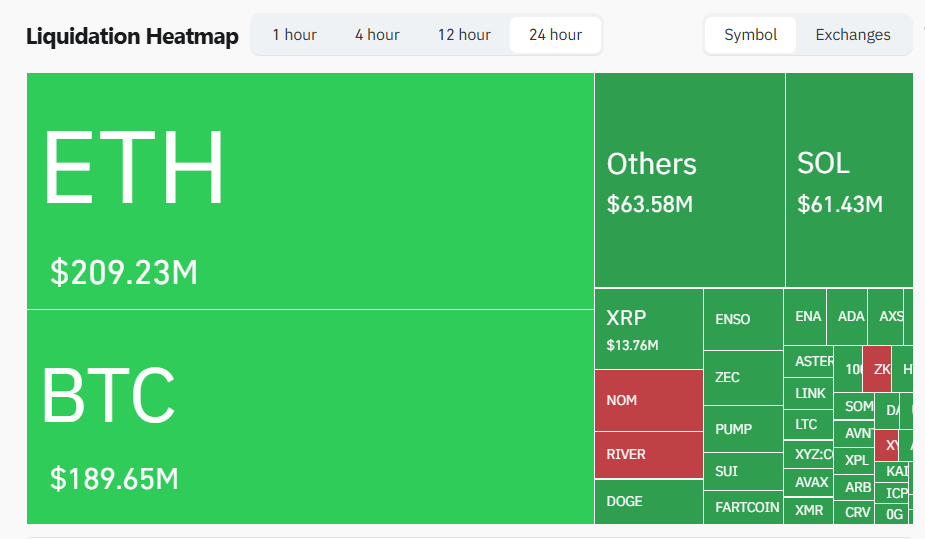The image size is (925, 539).
Task: Open the FARTCOIN tile
Action: click(x=746, y=507)
